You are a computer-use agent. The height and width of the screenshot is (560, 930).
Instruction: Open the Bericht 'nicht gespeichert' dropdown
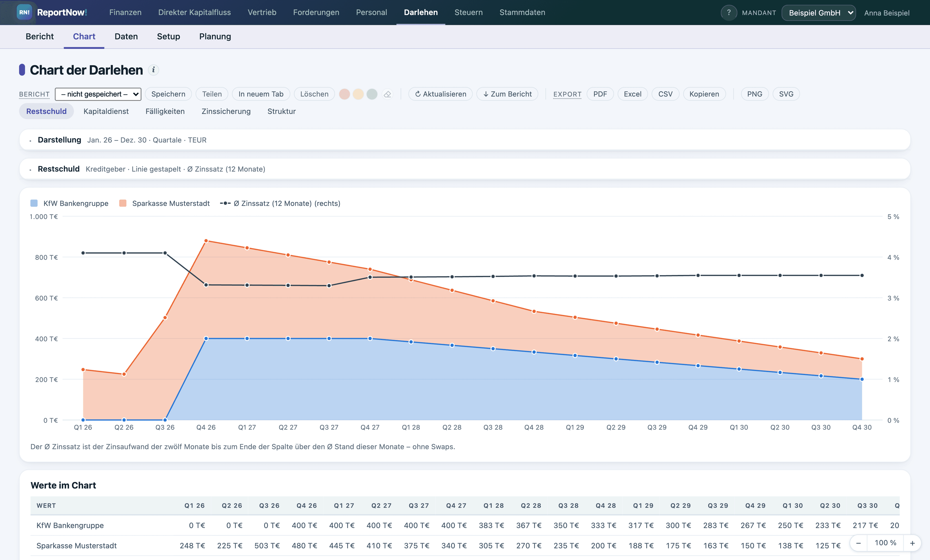(x=98, y=94)
